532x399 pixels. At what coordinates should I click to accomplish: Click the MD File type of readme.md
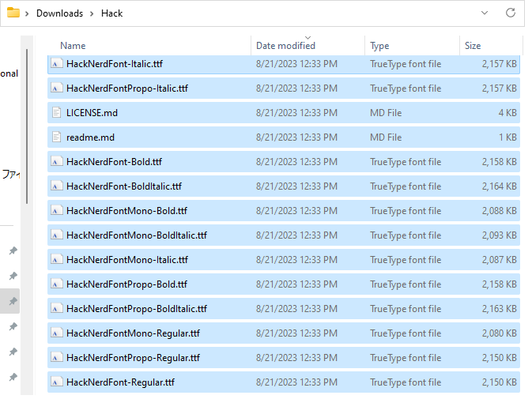click(386, 137)
